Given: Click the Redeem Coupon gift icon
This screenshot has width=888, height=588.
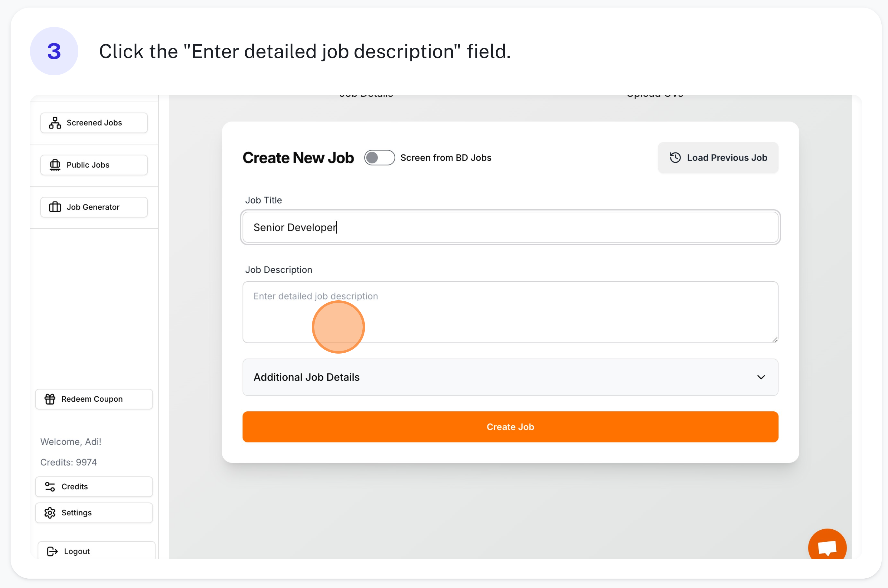Looking at the screenshot, I should [x=50, y=399].
